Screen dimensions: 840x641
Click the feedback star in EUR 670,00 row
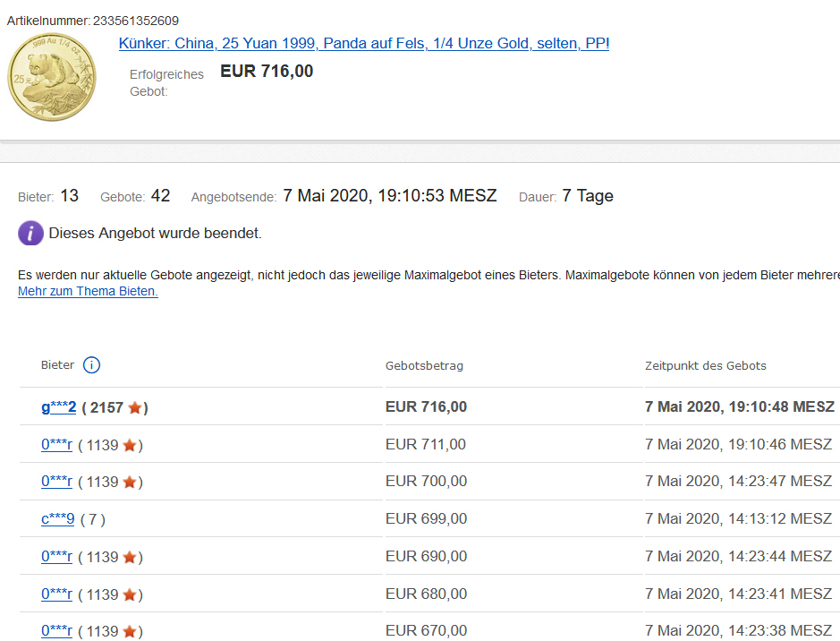[129, 632]
